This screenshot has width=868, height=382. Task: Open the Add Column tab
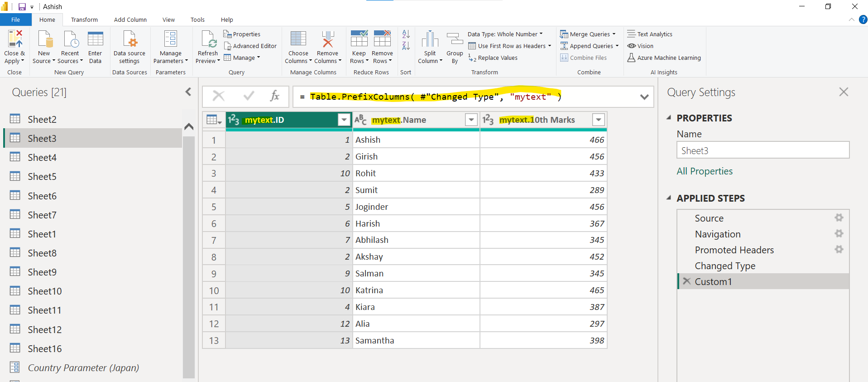tap(130, 19)
